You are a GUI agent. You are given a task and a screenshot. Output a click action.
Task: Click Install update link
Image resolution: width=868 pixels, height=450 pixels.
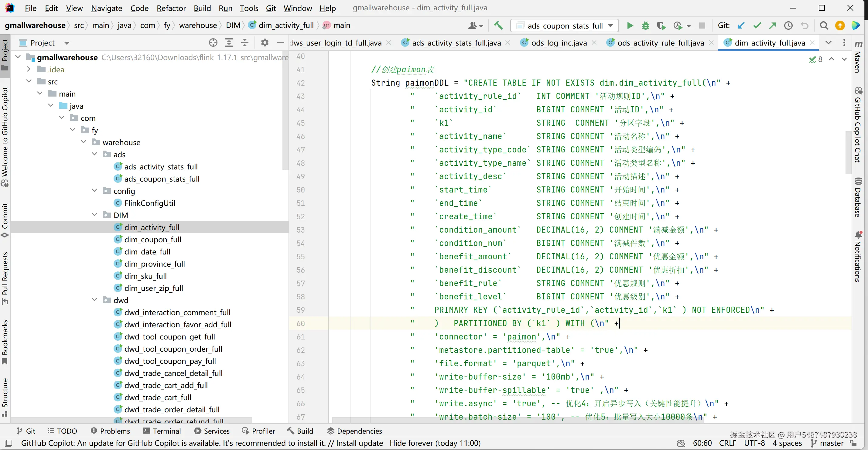[x=359, y=443]
